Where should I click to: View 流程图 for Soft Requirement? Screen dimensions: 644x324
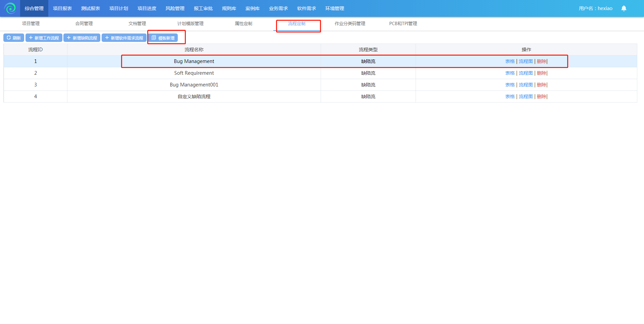point(526,73)
